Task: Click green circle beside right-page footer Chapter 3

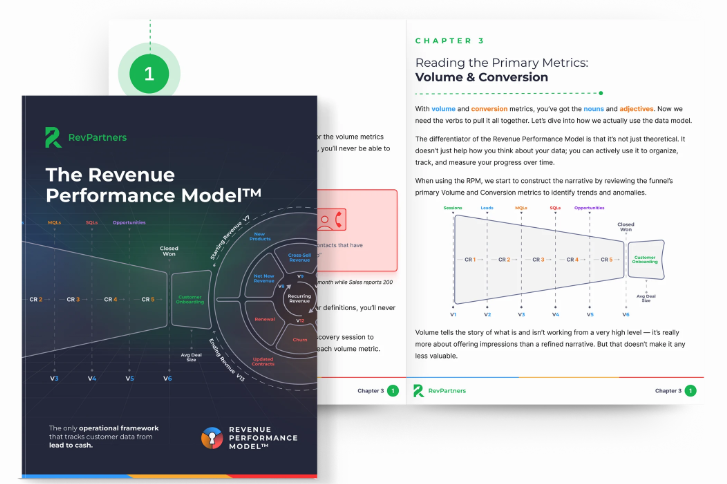Action: tap(690, 391)
